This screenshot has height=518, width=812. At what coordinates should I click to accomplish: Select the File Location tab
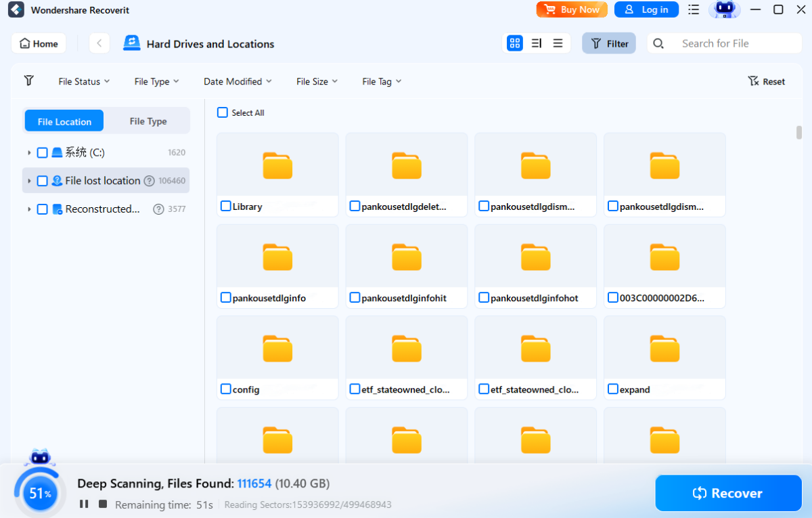64,121
